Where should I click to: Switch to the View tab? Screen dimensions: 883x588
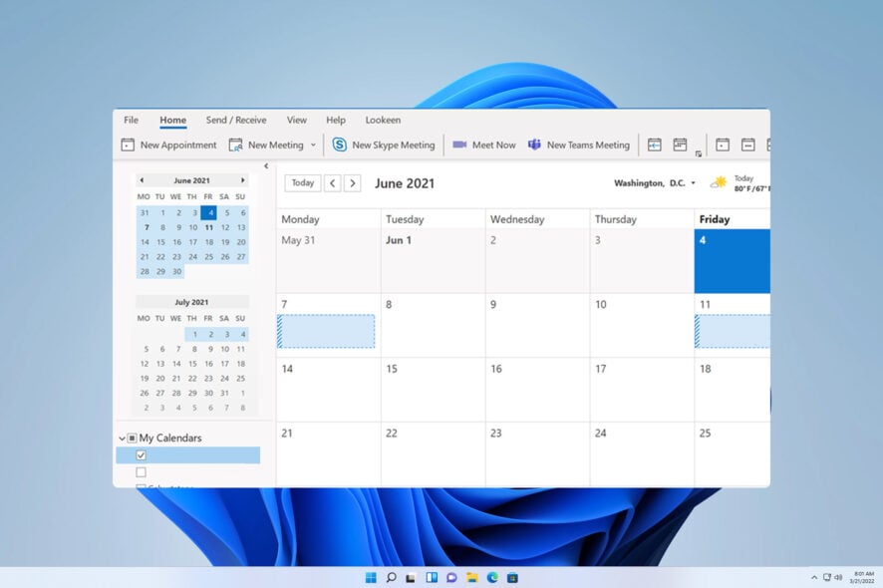[297, 120]
